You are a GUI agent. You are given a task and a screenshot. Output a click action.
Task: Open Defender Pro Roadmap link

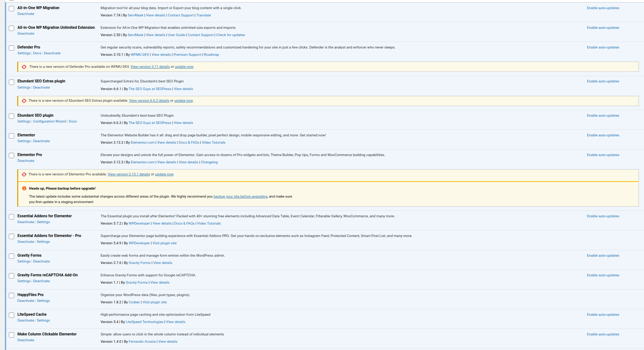point(211,55)
